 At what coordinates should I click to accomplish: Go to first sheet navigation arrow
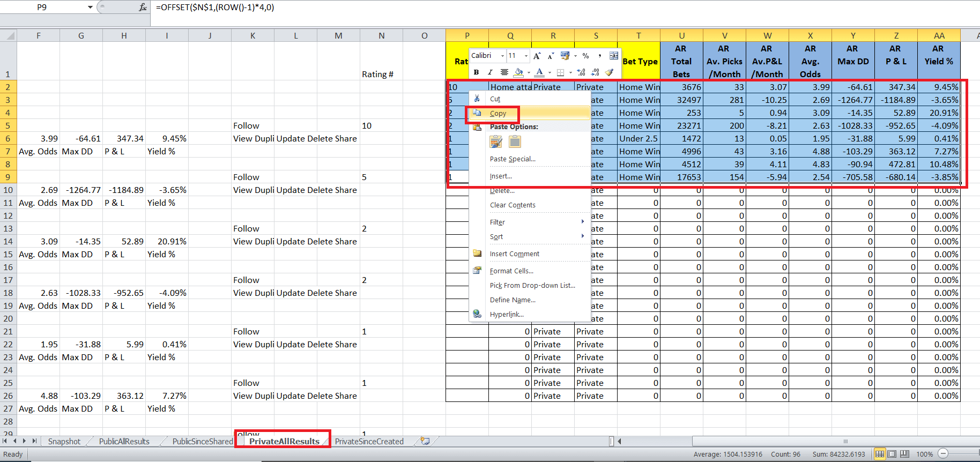[5, 441]
